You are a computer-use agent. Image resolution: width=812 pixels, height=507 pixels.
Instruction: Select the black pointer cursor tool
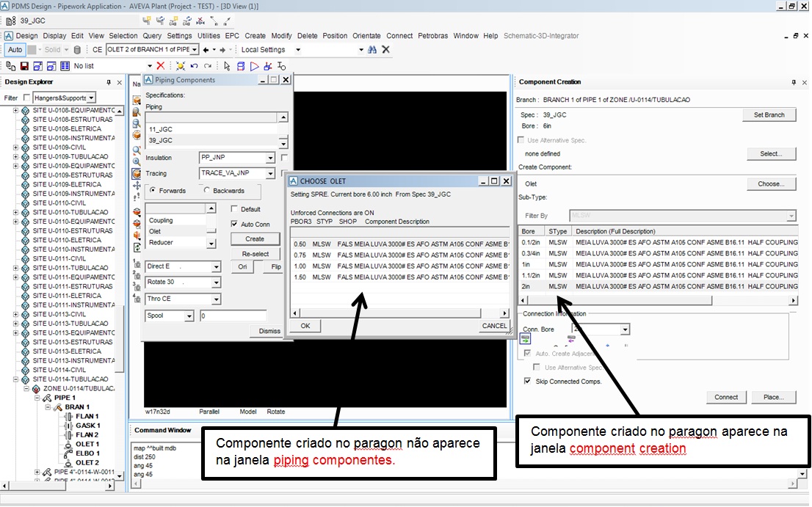click(x=227, y=66)
